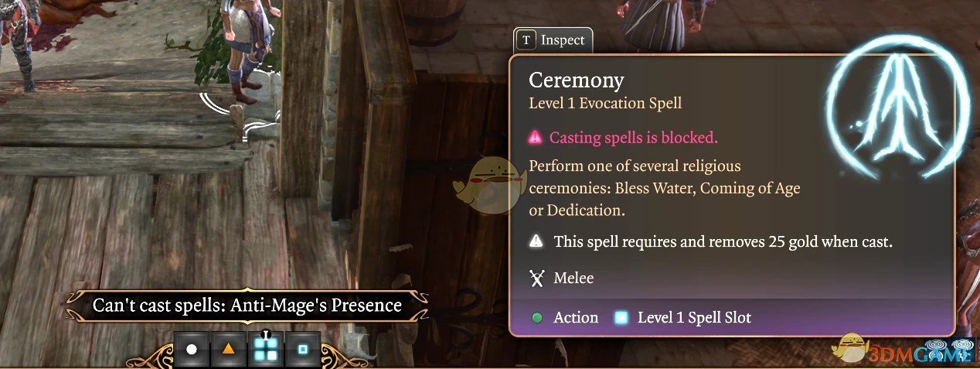The width and height of the screenshot is (980, 369).
Task: Toggle the single blue square hotbar filter
Action: point(302,350)
